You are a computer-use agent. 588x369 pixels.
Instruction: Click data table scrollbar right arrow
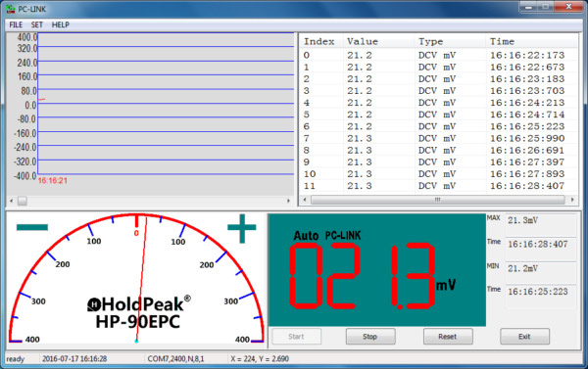coord(572,200)
